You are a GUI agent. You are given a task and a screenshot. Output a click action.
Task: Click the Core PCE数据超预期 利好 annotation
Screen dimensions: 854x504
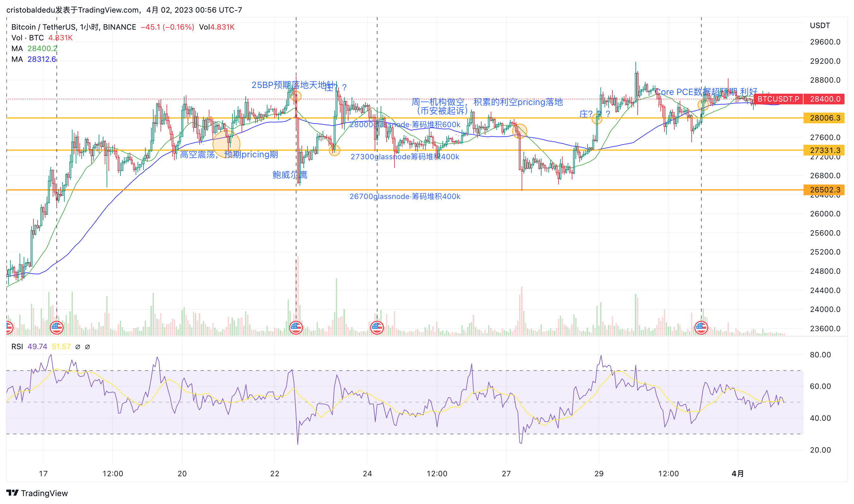(706, 92)
